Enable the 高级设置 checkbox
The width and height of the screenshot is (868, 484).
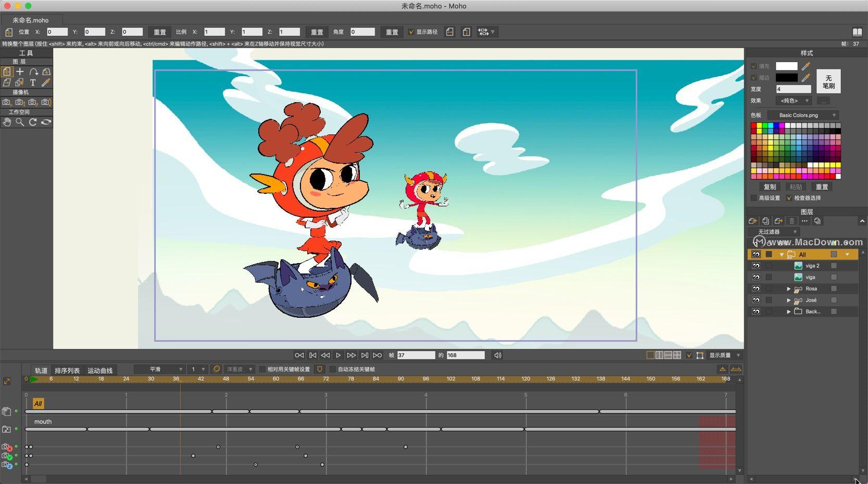[753, 198]
